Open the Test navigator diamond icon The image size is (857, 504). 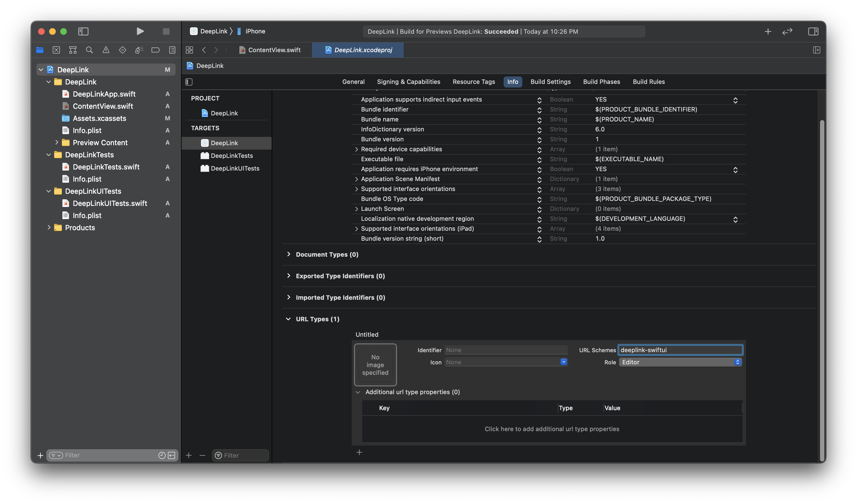pos(122,50)
